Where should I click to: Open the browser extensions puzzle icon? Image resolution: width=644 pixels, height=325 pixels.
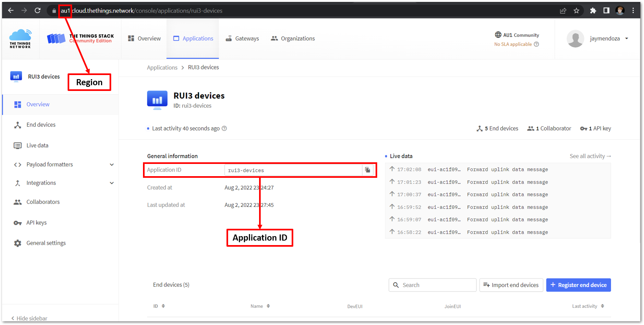click(593, 11)
